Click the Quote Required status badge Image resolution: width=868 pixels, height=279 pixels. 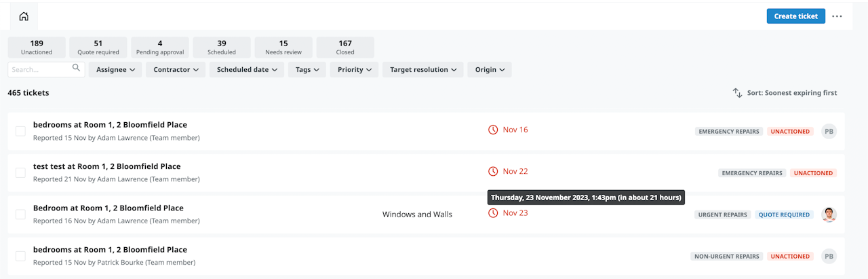point(784,215)
